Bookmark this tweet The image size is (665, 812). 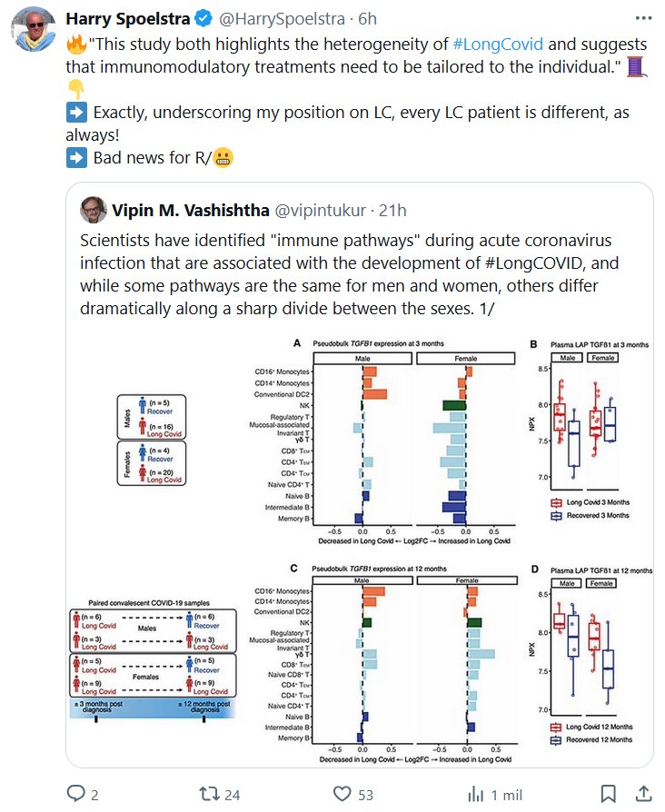[610, 794]
